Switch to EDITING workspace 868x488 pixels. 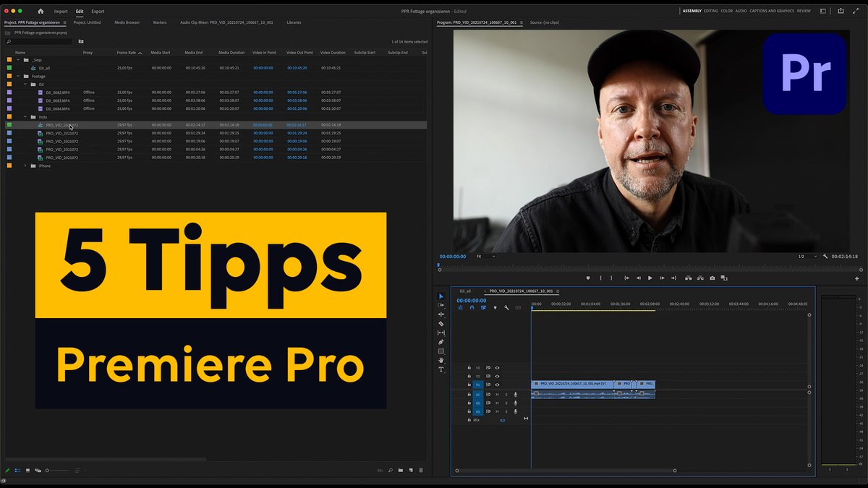(711, 11)
